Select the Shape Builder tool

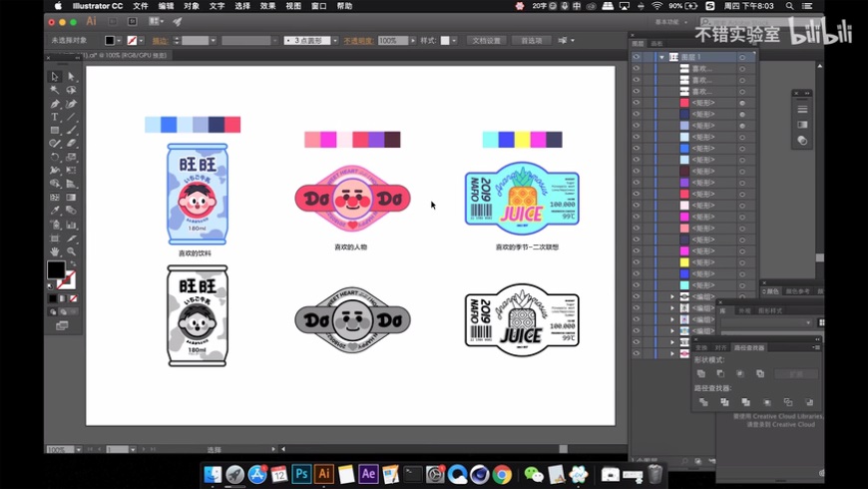point(54,184)
